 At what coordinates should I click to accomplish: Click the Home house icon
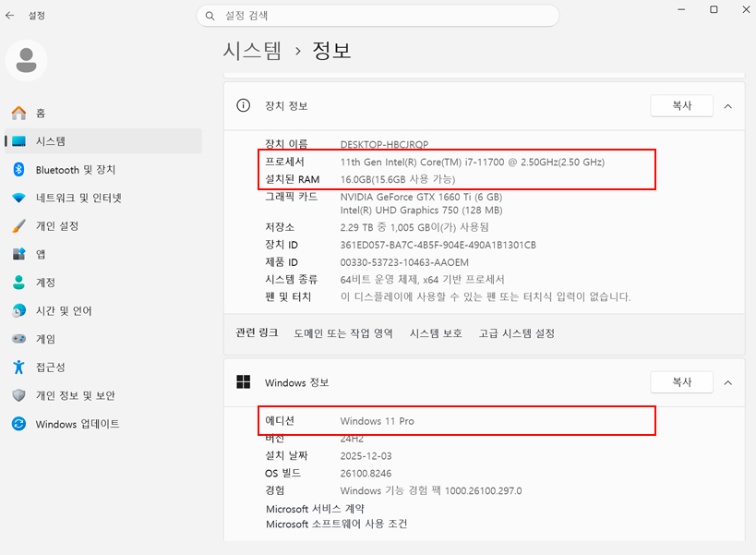pyautogui.click(x=18, y=113)
